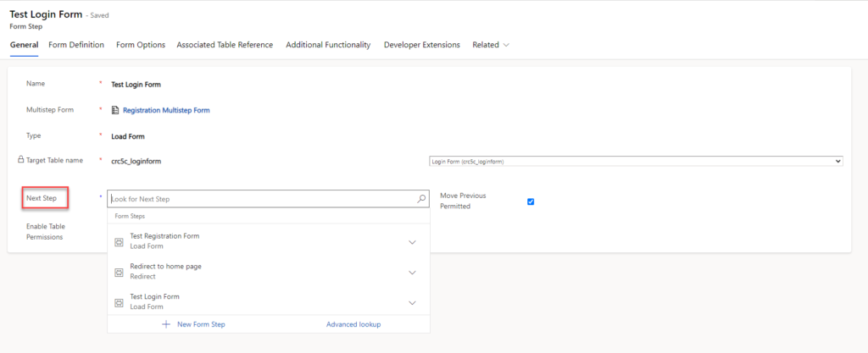
Task: Click the Test Login Form record icon
Action: tap(119, 302)
